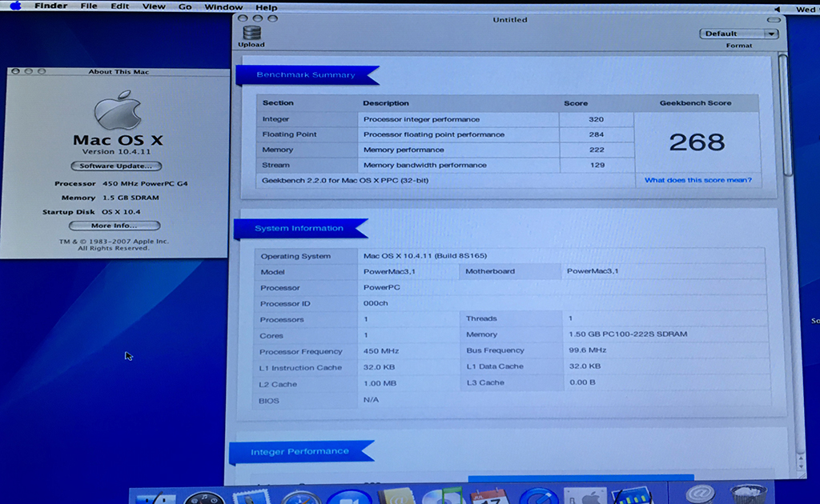This screenshot has height=504, width=820.
Task: Open the Window menu
Action: (x=223, y=6)
